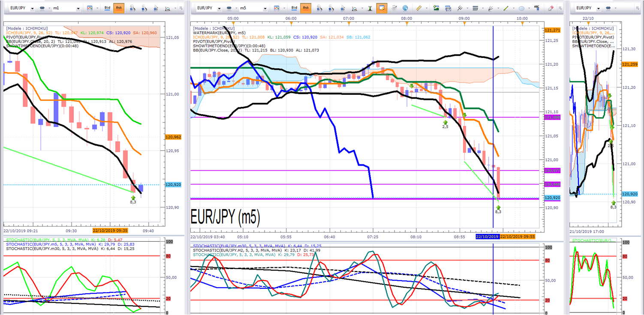Expand the chart type arrow in the m5 chart toolbar
The height and width of the screenshot is (315, 644).
[x=283, y=8]
